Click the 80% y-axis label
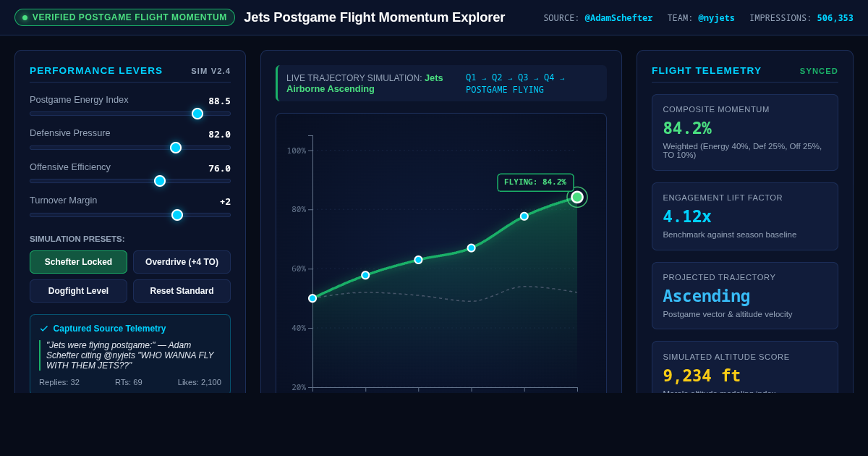Image resolution: width=868 pixels, height=456 pixels. (299, 210)
